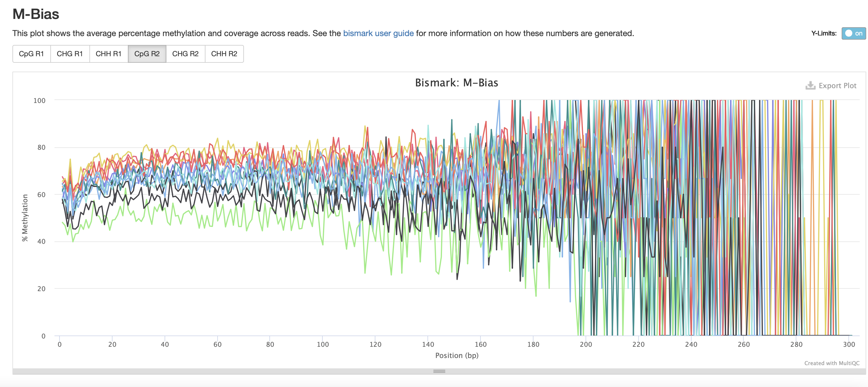Toggle the Y-Limits on switch
868x387 pixels.
pyautogui.click(x=853, y=33)
